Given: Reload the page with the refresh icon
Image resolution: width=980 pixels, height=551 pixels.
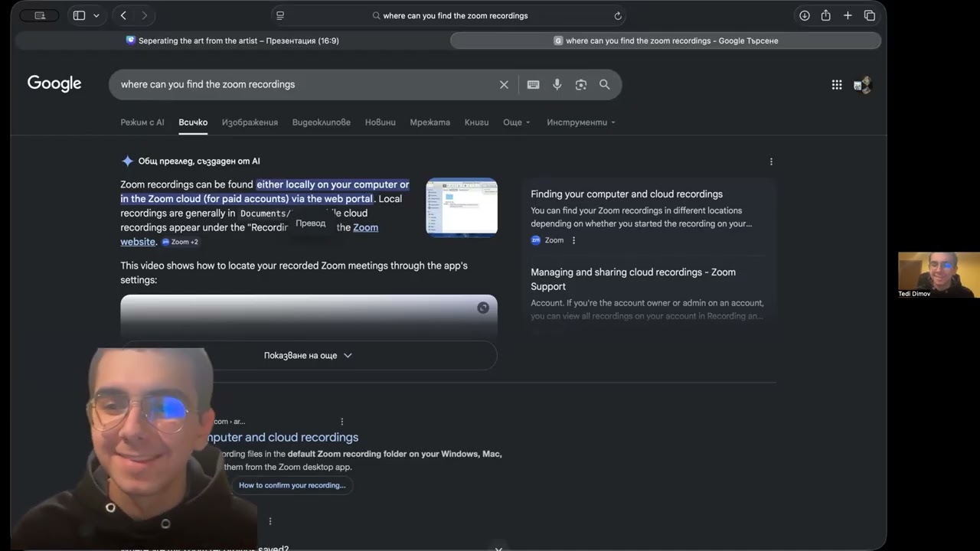Looking at the screenshot, I should pos(618,15).
